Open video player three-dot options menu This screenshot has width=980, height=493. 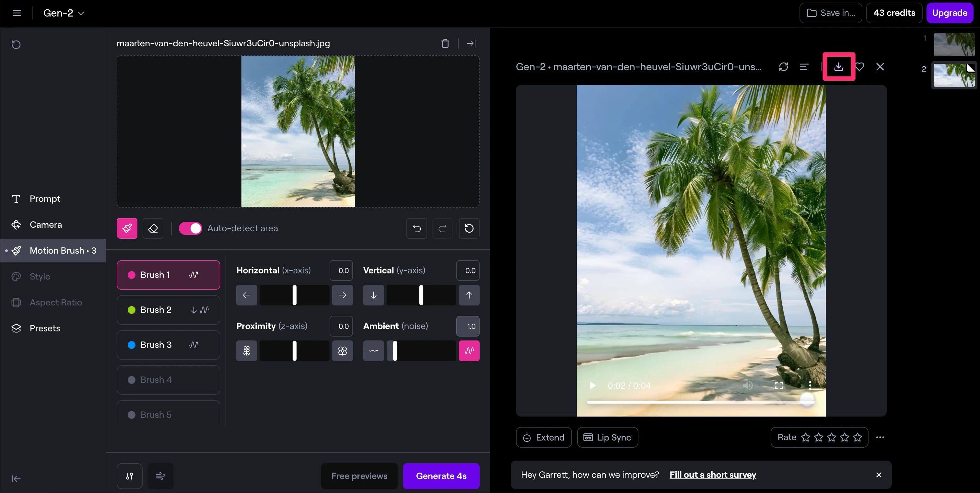(x=810, y=385)
